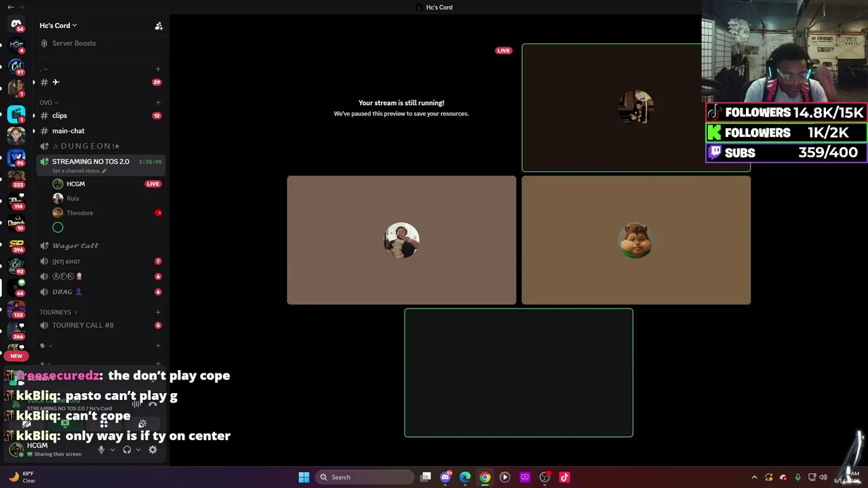Open the server icon with badge 97
This screenshot has width=868, height=488.
16,67
